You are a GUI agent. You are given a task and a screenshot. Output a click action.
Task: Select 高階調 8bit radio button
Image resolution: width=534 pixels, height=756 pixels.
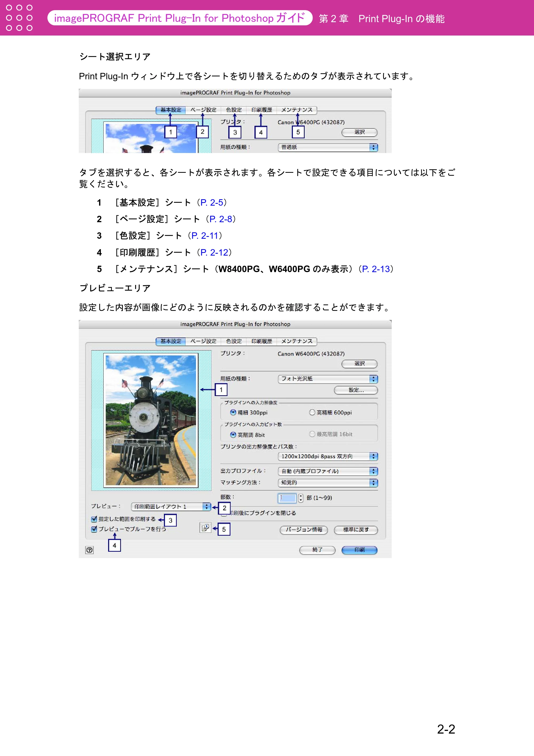pos(233,435)
